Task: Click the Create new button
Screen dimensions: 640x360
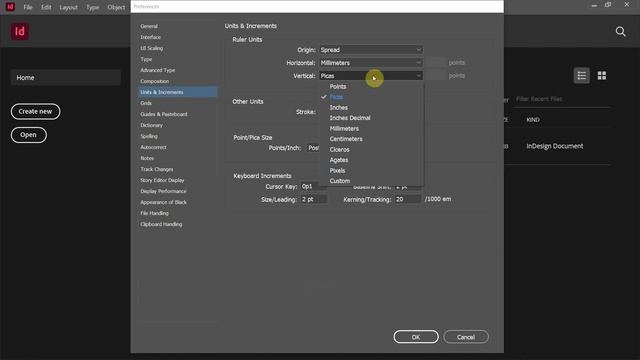Action: pyautogui.click(x=36, y=111)
